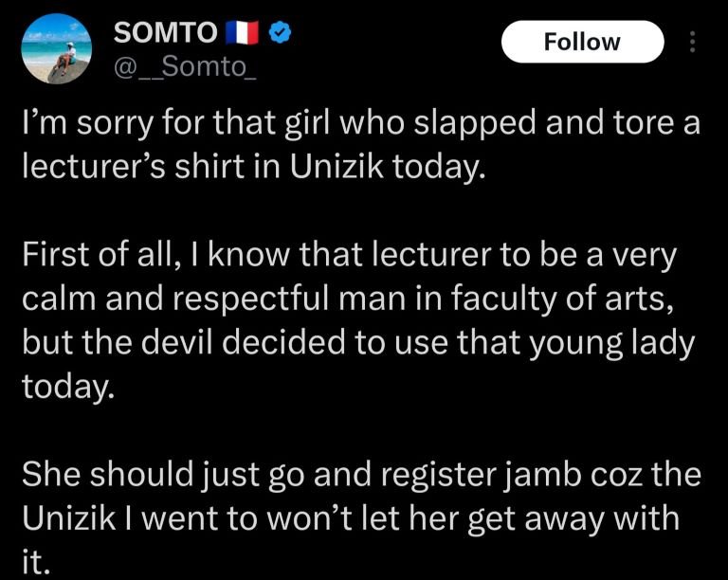Click the line starting 'I'm sorry for that girl'
The width and height of the screenshot is (728, 580).
click(361, 123)
